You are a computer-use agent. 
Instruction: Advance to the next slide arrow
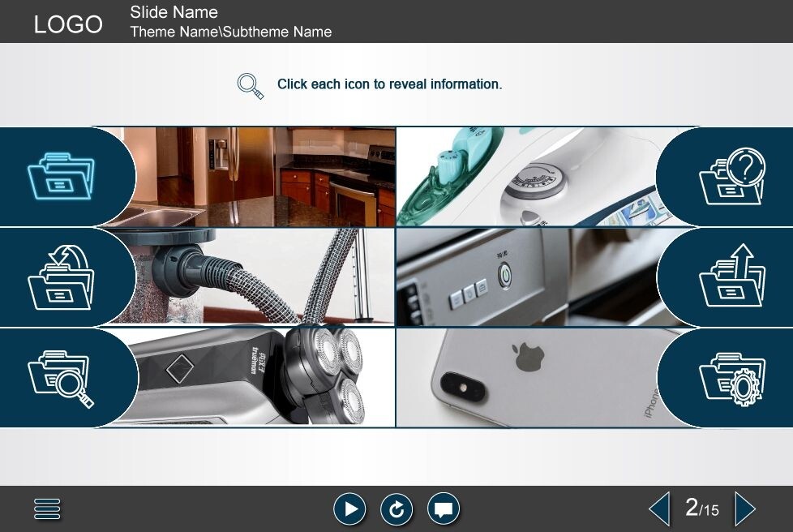coord(744,509)
